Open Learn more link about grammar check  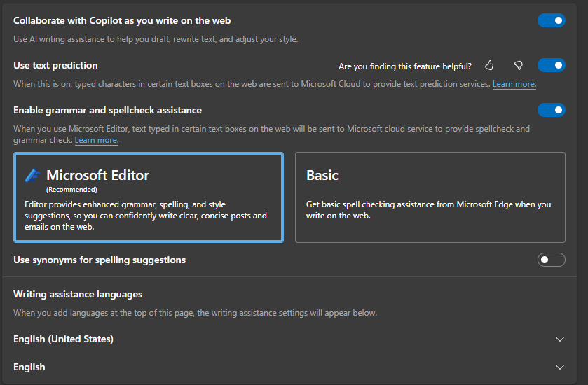pos(97,140)
